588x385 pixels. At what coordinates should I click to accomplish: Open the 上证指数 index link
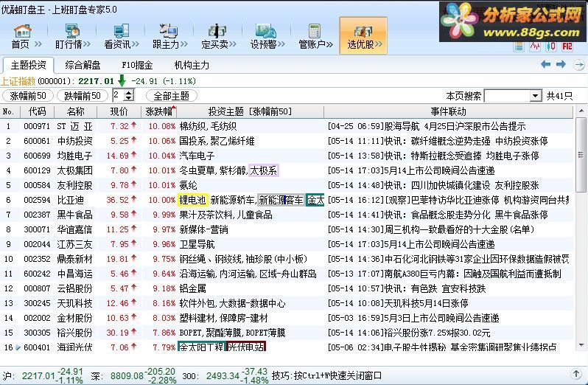(18, 81)
